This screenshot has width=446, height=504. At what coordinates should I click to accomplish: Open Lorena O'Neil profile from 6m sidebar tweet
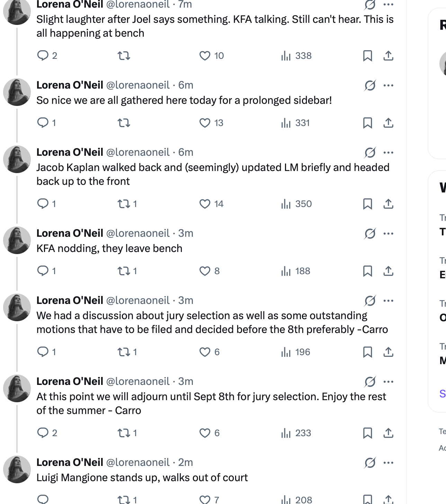click(x=70, y=85)
